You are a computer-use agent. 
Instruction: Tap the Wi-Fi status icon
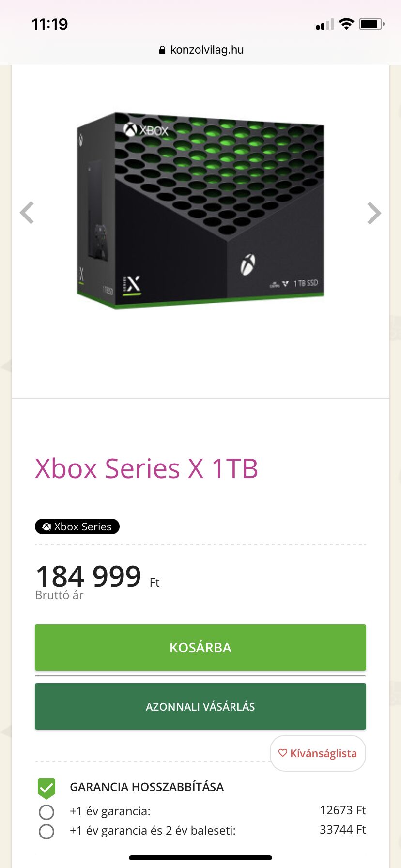tap(346, 24)
